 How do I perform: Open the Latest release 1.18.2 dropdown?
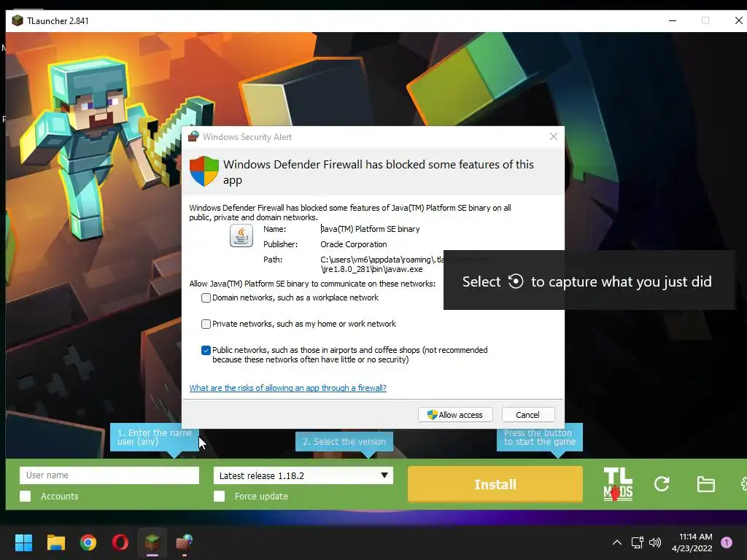coord(303,475)
